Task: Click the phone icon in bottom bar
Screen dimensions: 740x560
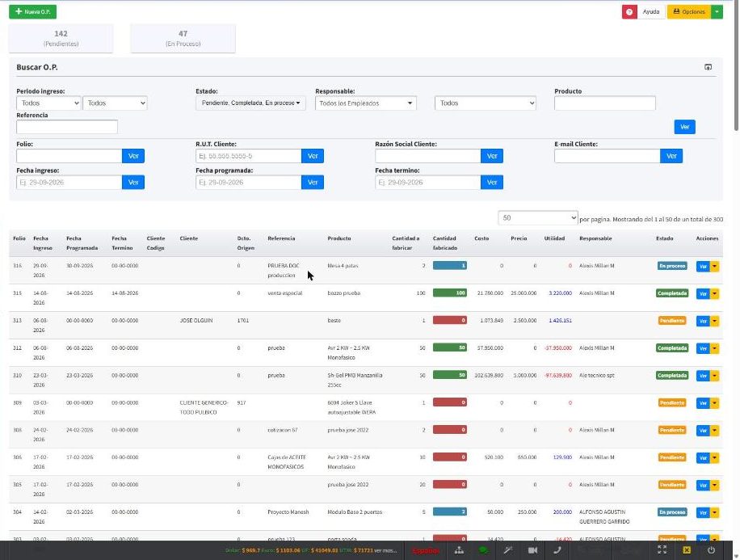Action: pyautogui.click(x=557, y=550)
